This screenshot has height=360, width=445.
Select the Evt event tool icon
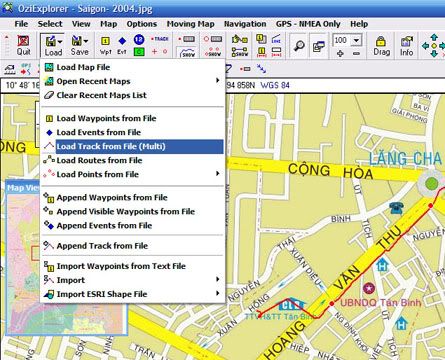[122, 45]
